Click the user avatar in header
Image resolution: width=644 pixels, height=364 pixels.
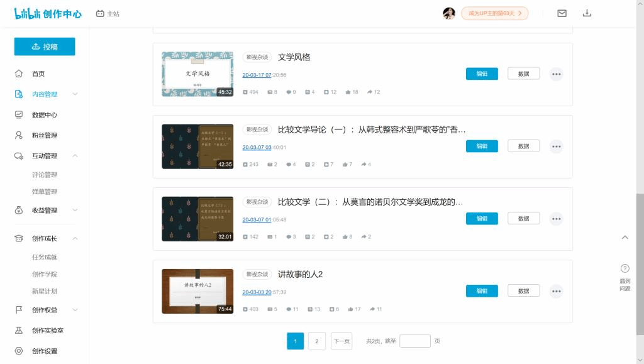pyautogui.click(x=449, y=13)
